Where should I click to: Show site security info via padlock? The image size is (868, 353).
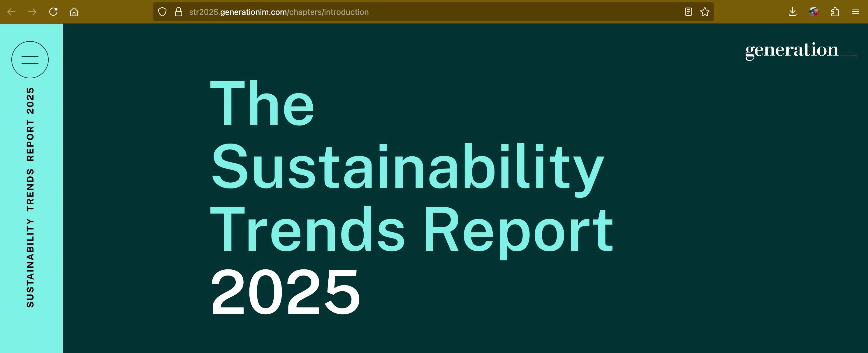click(x=179, y=12)
